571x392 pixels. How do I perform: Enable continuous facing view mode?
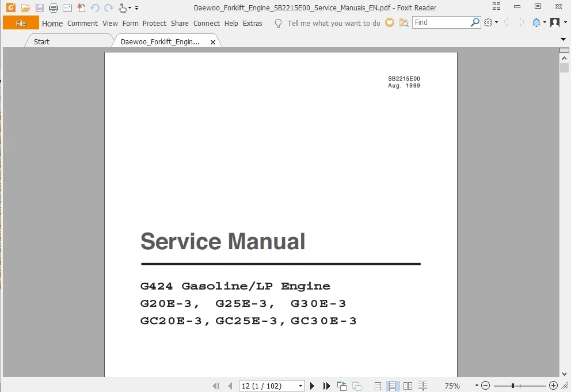pyautogui.click(x=423, y=386)
